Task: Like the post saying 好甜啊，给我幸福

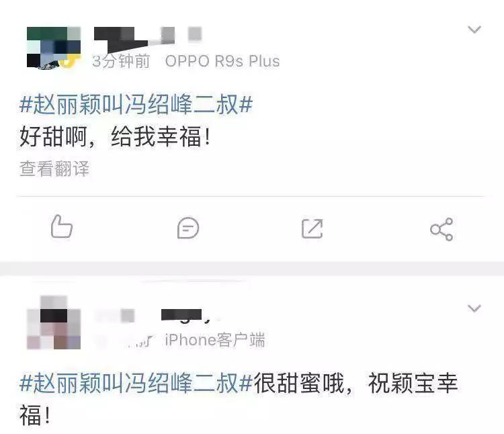Action: pos(62,226)
